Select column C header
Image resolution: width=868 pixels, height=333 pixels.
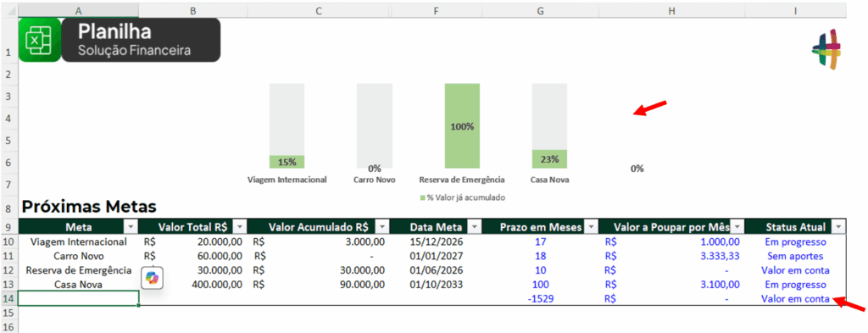319,10
